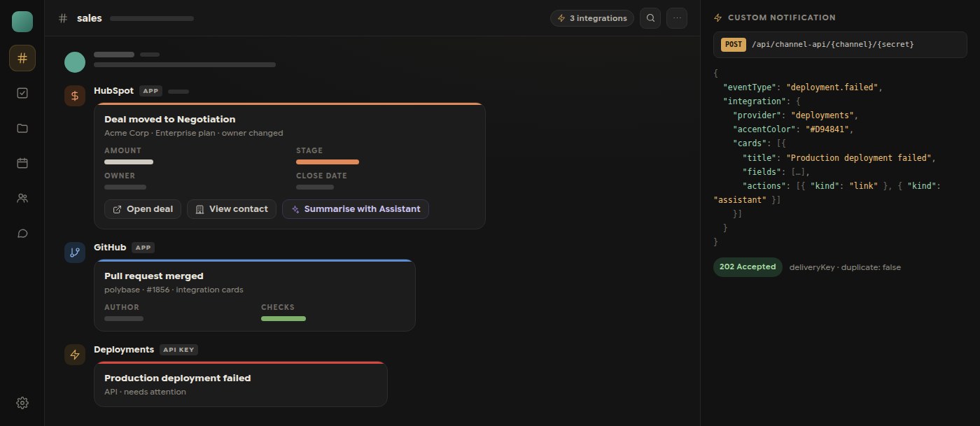Click the API KEY badge next to Deployments

tap(178, 350)
